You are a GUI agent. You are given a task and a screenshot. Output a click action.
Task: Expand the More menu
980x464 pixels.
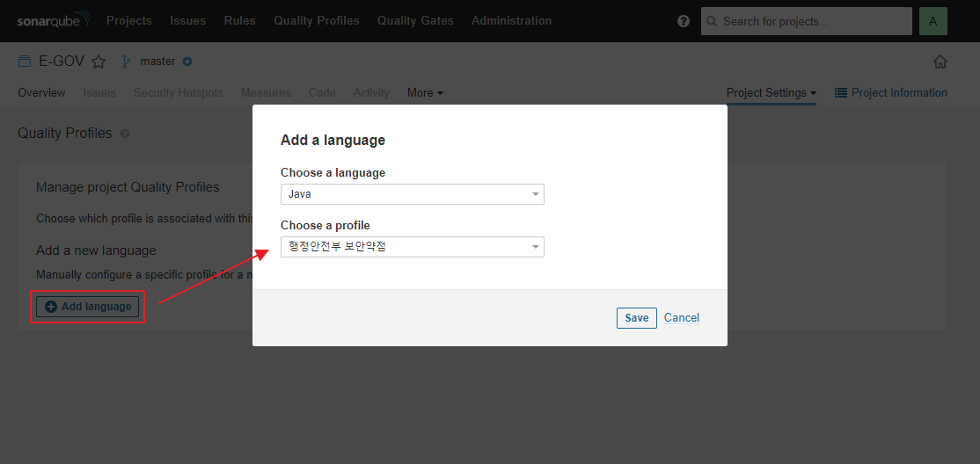tap(426, 93)
